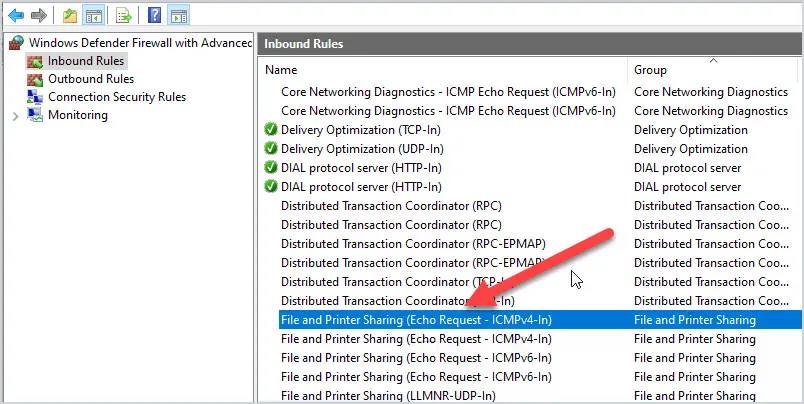The image size is (804, 404).
Task: Click the Inbound Rules pane title bar
Action: (530, 44)
